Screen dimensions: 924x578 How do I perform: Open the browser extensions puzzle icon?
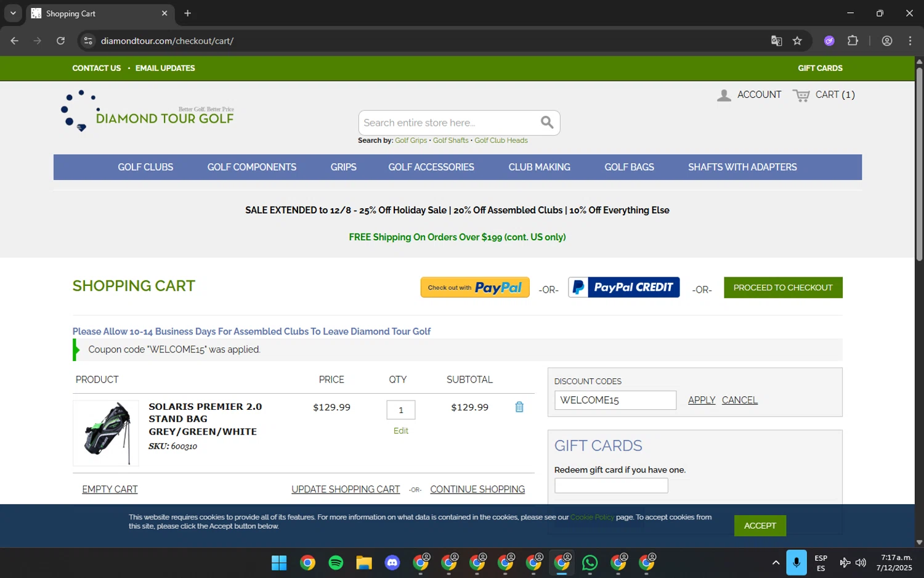tap(853, 41)
